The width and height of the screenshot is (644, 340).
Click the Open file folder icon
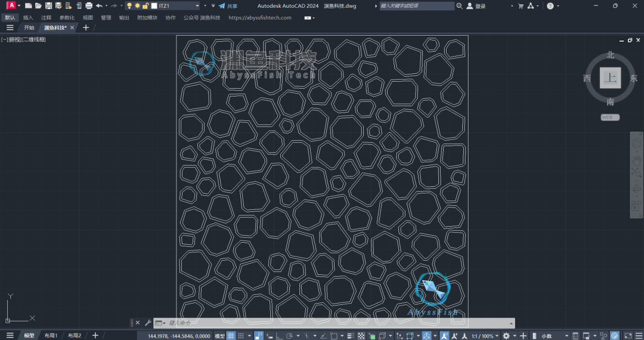[x=38, y=6]
